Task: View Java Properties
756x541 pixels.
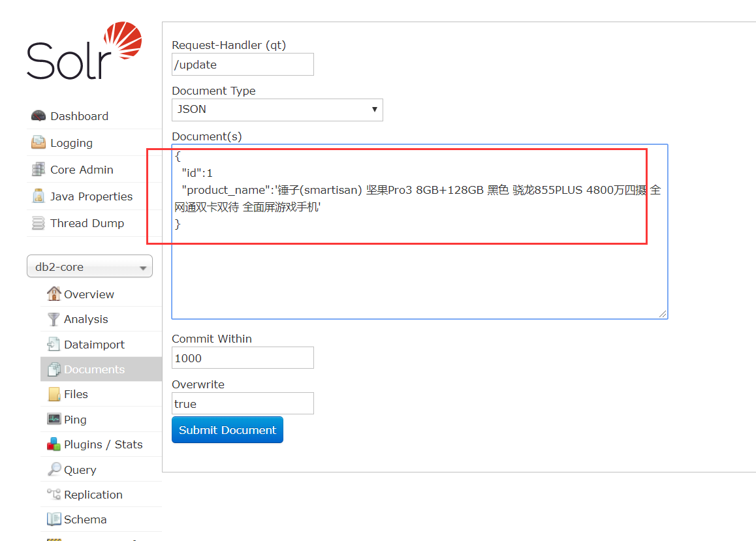Action: pos(91,196)
